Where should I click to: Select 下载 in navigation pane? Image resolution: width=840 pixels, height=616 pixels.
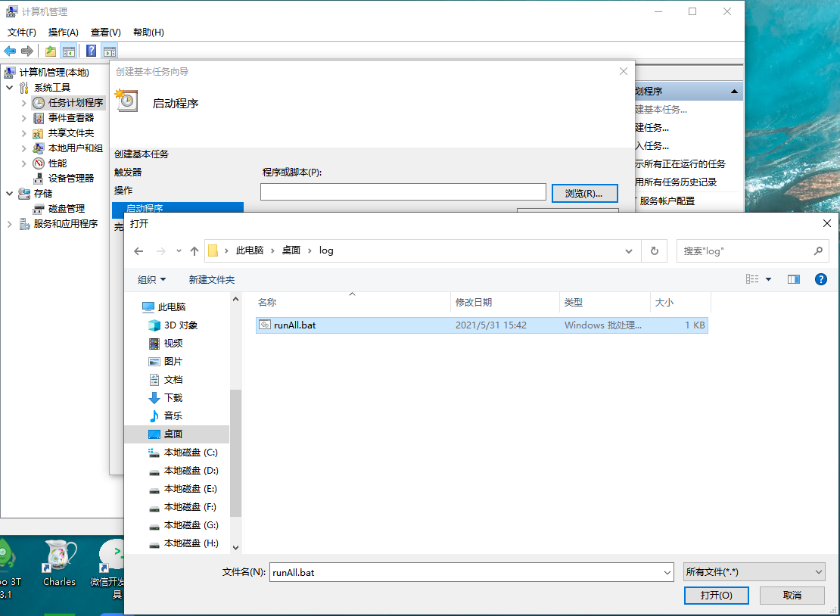coord(173,397)
